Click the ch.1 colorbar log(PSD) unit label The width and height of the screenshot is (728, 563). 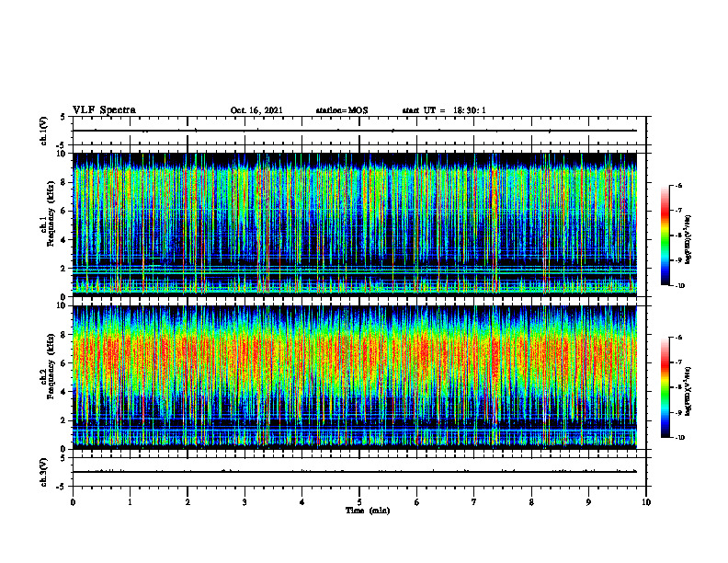688,239
